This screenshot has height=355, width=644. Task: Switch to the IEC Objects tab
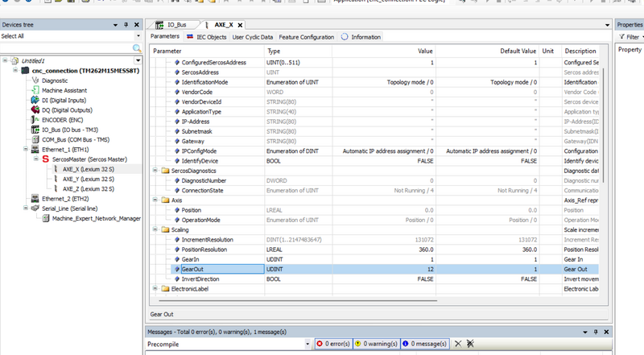pos(206,37)
